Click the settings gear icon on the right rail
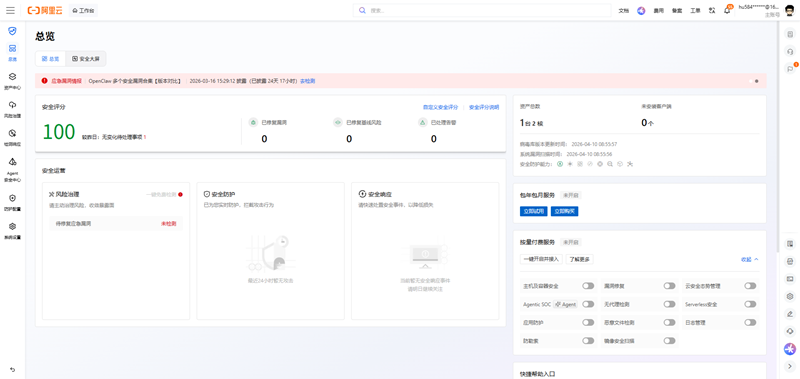 click(x=790, y=296)
